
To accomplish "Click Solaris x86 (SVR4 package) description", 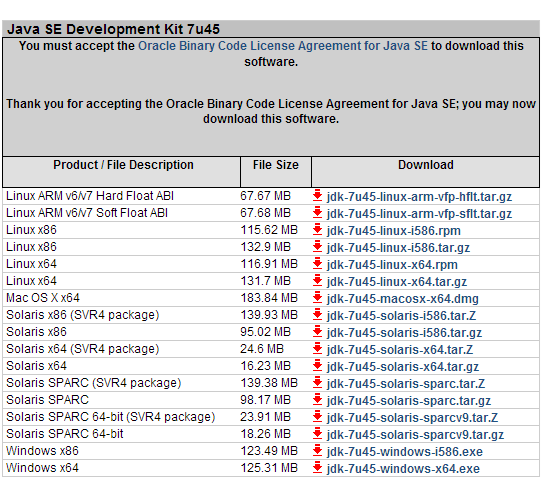I will [x=83, y=315].
